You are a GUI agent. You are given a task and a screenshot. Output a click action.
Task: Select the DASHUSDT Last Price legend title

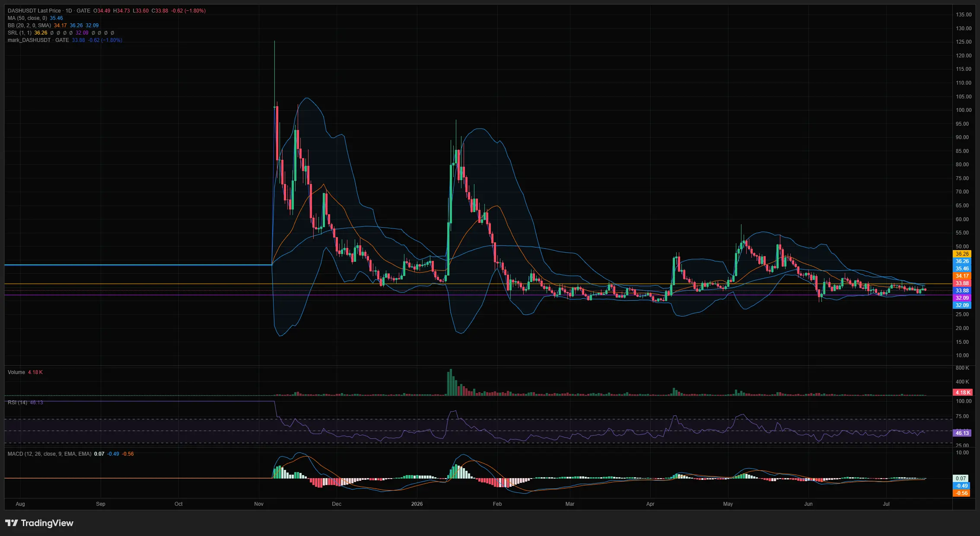point(34,11)
